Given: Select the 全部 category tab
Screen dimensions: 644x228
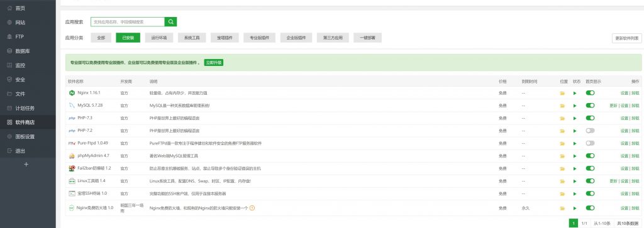Looking at the screenshot, I should click(101, 38).
